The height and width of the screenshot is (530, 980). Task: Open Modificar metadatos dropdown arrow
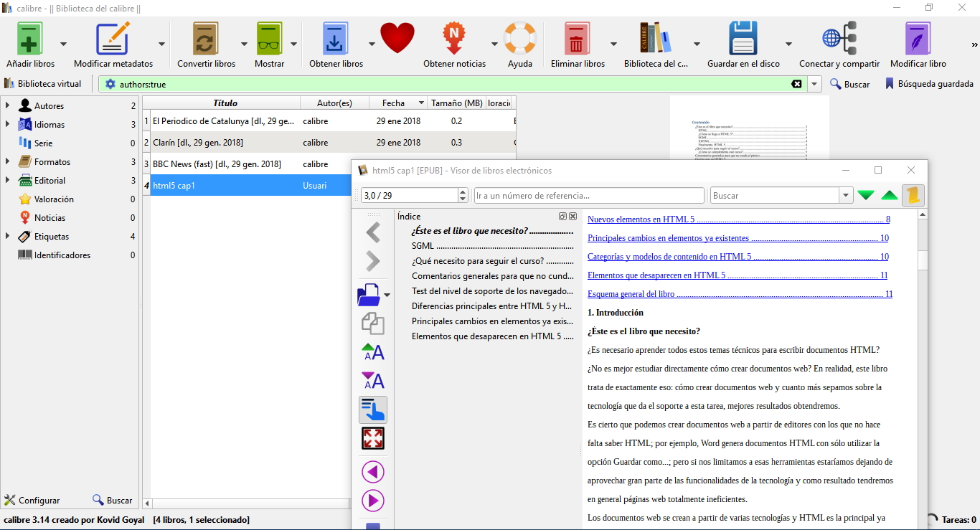161,44
